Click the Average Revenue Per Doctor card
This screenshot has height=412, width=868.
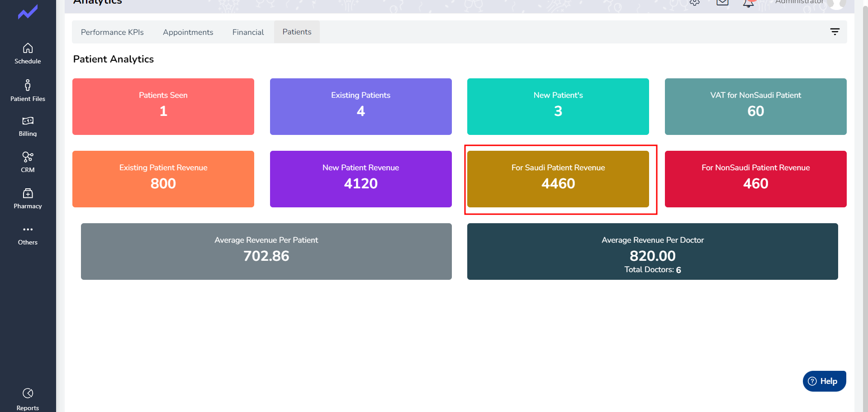point(652,251)
